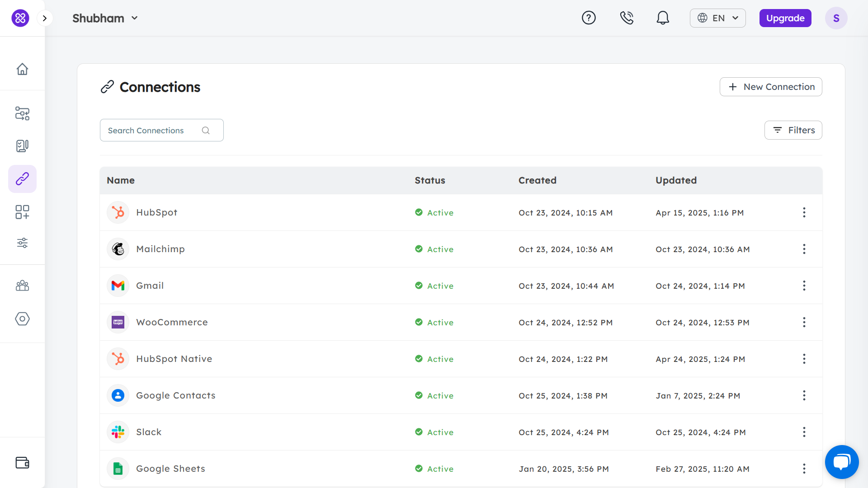
Task: Open the notifications bell
Action: (663, 18)
